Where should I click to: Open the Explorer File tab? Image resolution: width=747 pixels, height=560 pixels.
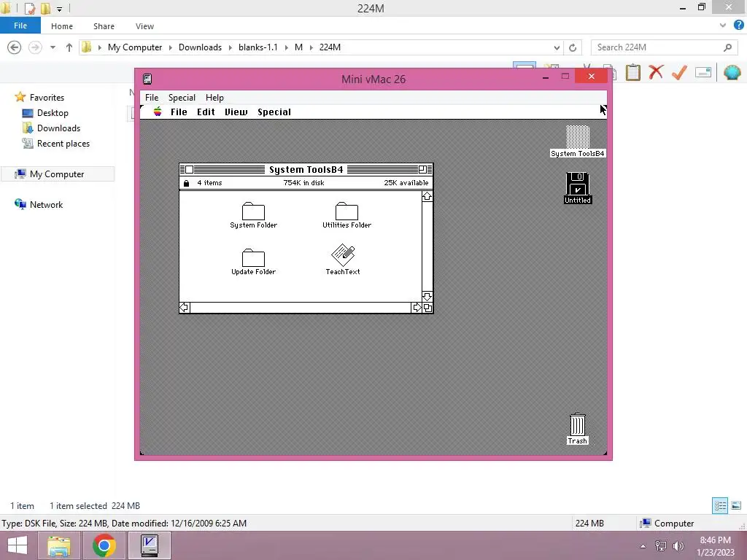(20, 26)
